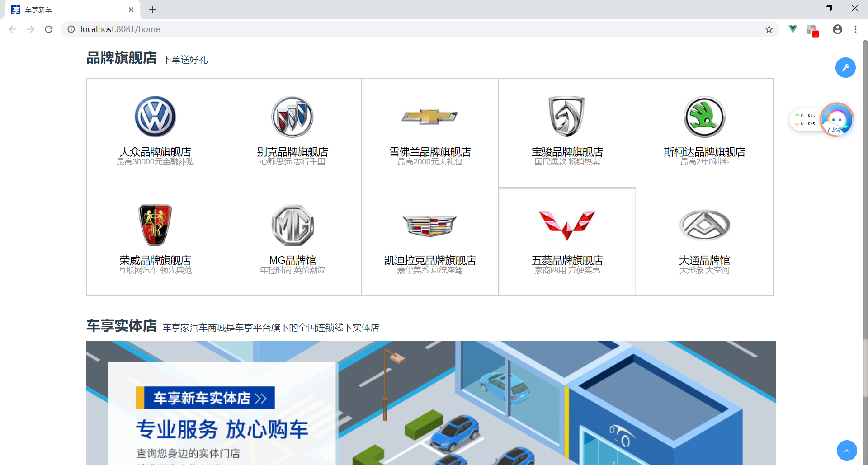
Task: Reload the page
Action: [49, 29]
